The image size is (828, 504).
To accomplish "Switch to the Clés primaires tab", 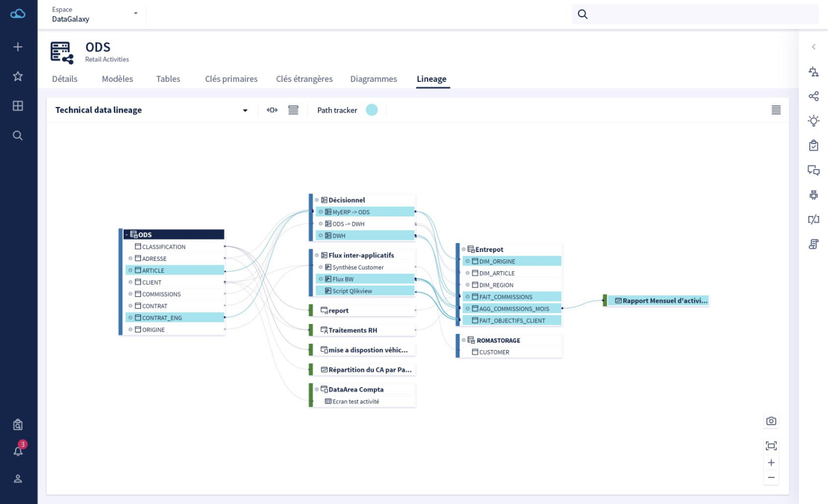I will (x=231, y=79).
